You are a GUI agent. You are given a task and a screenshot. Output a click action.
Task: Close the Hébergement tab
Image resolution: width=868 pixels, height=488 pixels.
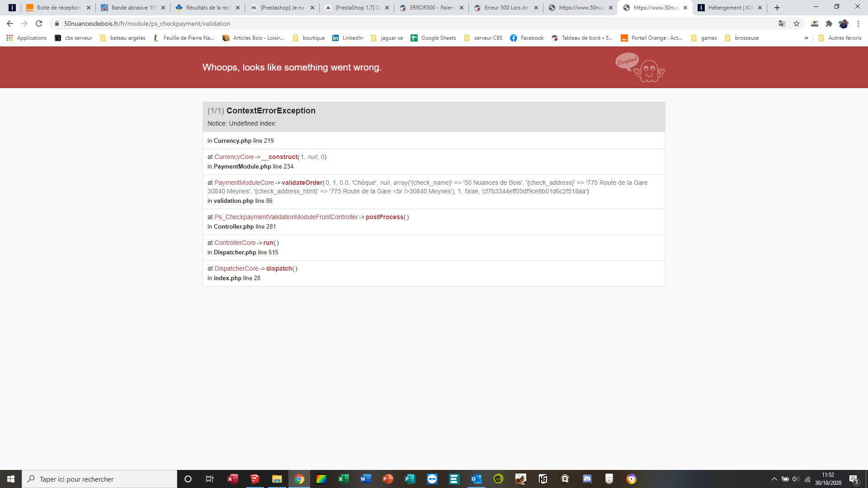(x=760, y=8)
